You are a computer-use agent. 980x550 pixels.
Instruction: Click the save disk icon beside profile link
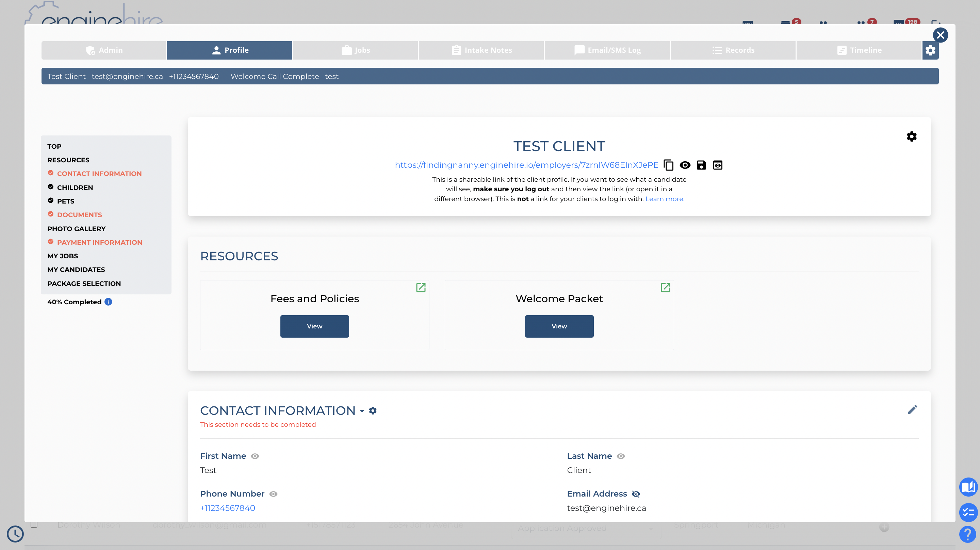[701, 165]
